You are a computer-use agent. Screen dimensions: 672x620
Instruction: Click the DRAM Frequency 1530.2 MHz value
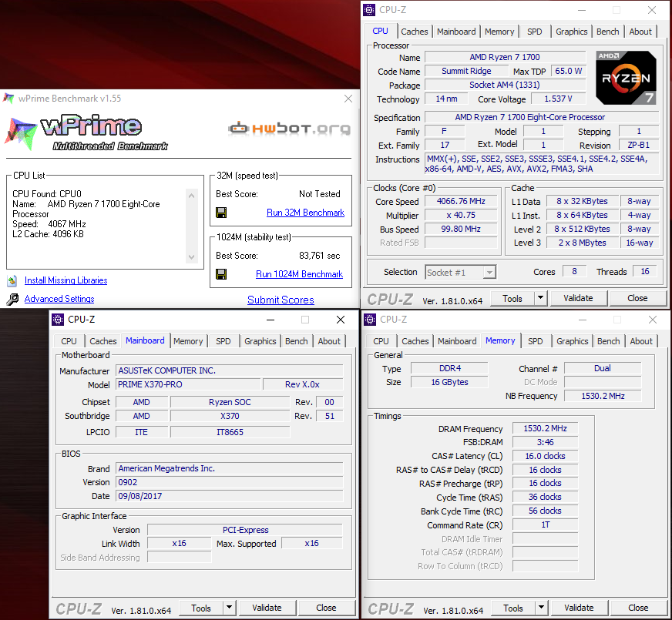coord(545,428)
